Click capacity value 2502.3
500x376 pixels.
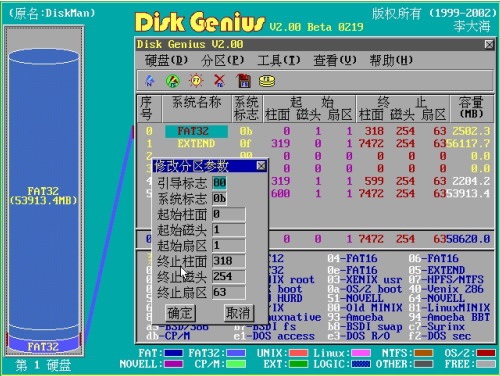[471, 131]
